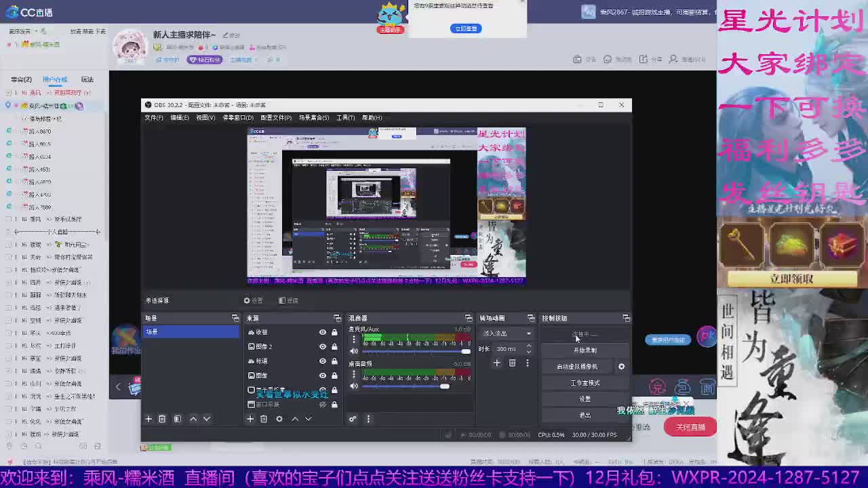
Task: Click the share (分享) icon in the CC header
Action: click(x=644, y=60)
